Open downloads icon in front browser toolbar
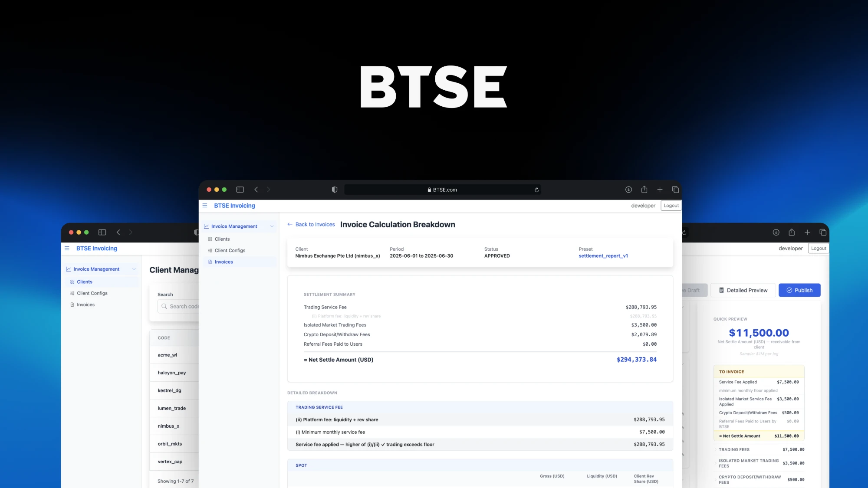The width and height of the screenshot is (868, 488). click(628, 190)
